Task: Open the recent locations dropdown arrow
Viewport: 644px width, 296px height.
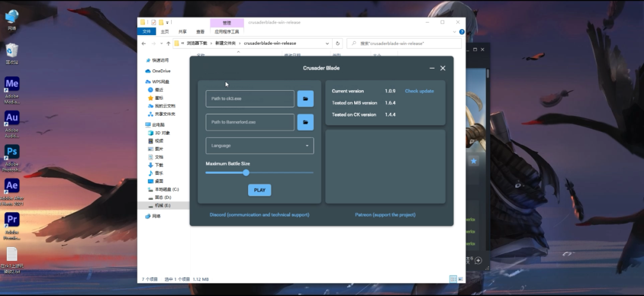Action: [162, 43]
